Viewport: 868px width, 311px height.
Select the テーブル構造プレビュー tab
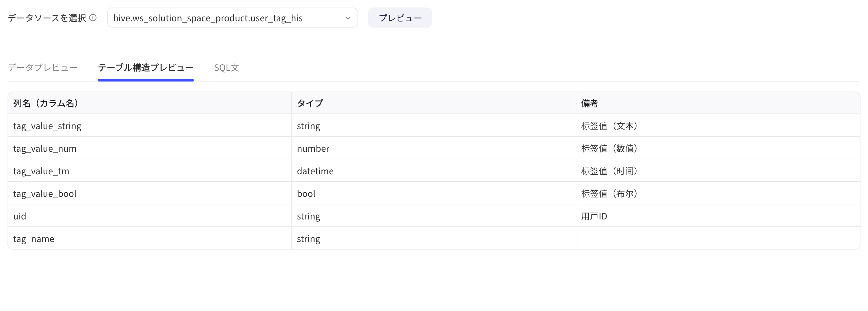[146, 67]
